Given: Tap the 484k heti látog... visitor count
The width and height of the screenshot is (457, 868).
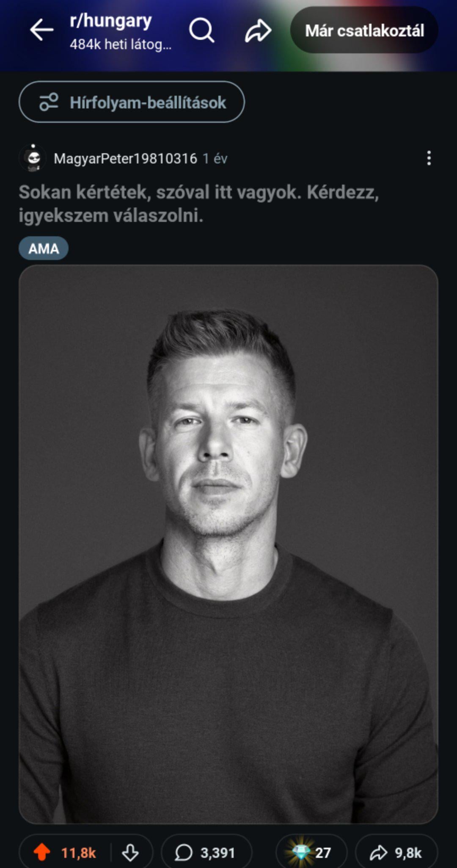Looking at the screenshot, I should coord(121,44).
